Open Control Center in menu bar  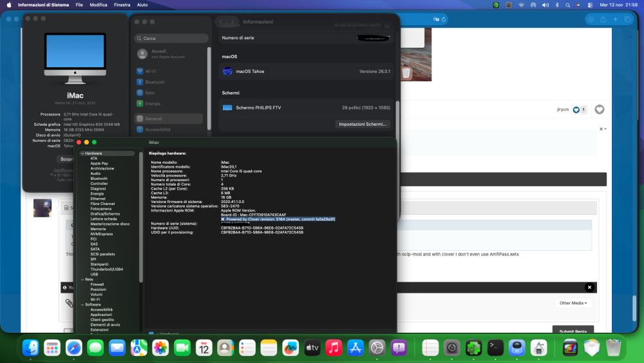(x=590, y=5)
